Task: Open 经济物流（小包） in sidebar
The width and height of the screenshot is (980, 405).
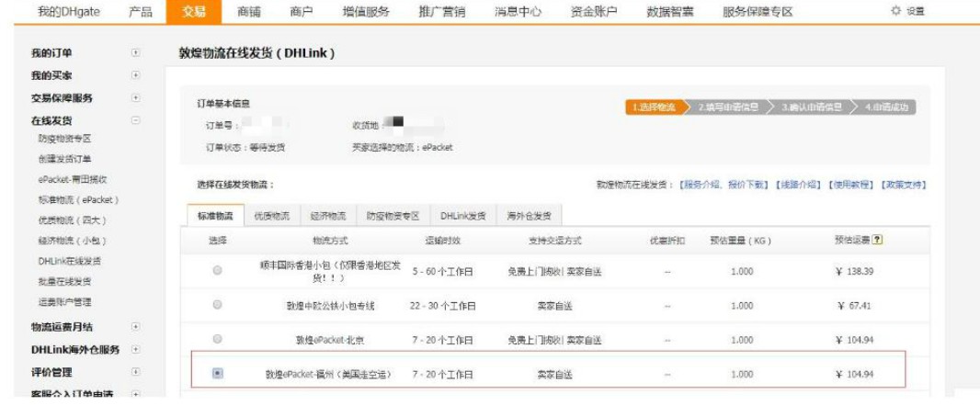Action: pyautogui.click(x=73, y=241)
